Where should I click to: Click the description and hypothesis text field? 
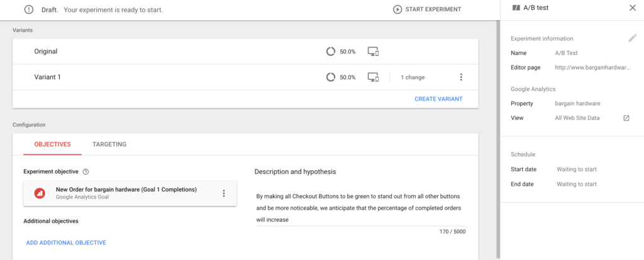tap(361, 208)
